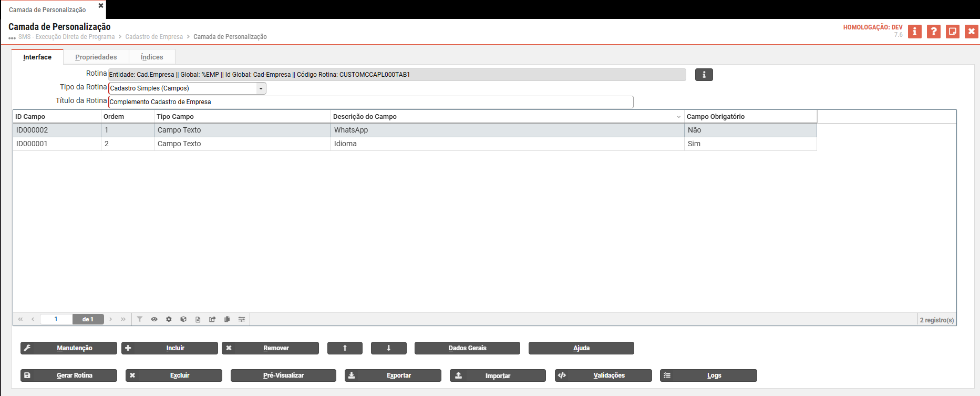This screenshot has height=396, width=980.
Task: Switch to the Índices tab
Action: tap(152, 57)
